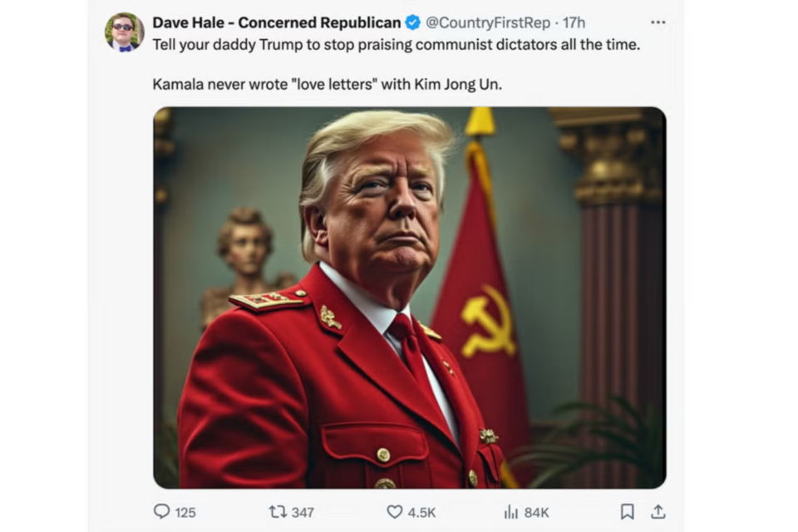The image size is (798, 532).
Task: Bookmark this tweet
Action: pyautogui.click(x=627, y=512)
